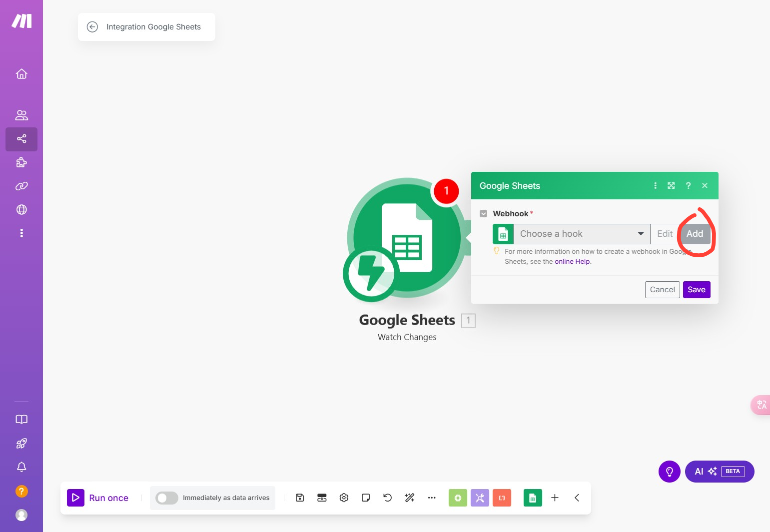The height and width of the screenshot is (532, 770).
Task: Open the Team users icon
Action: (x=21, y=115)
